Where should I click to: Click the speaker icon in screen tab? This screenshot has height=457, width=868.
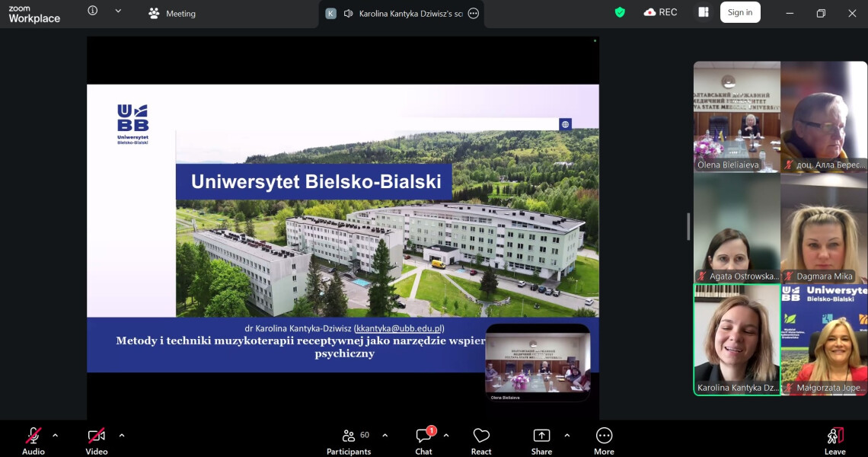tap(348, 13)
